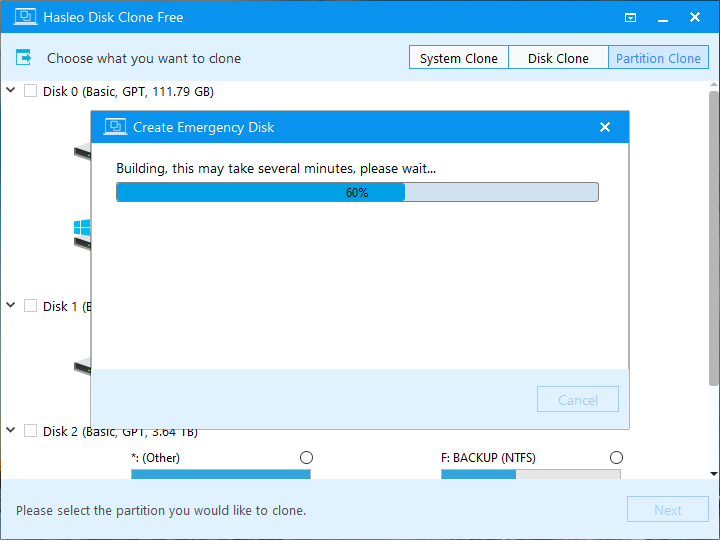Click the F: BACKUP usage bar
Image resolution: width=720 pixels, height=540 pixels.
531,474
